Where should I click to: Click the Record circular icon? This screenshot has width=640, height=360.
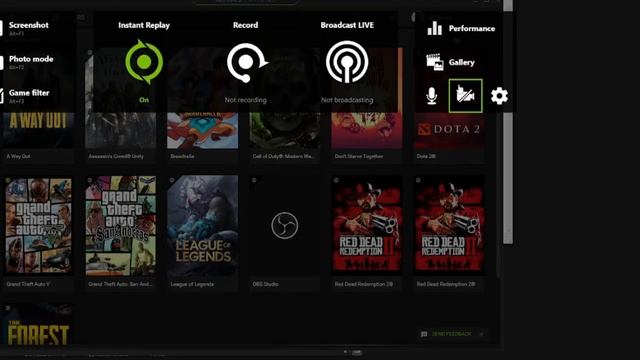click(247, 62)
